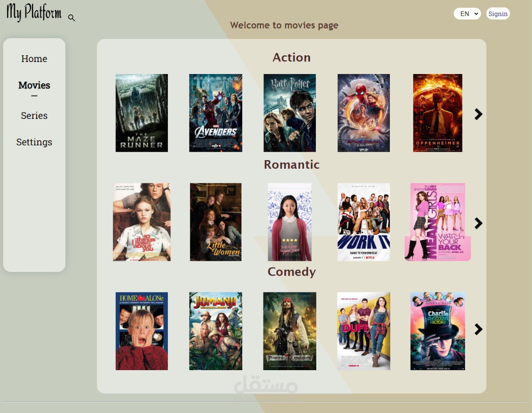The width and height of the screenshot is (532, 413).
Task: Select the Home Alone poster
Action: (142, 331)
